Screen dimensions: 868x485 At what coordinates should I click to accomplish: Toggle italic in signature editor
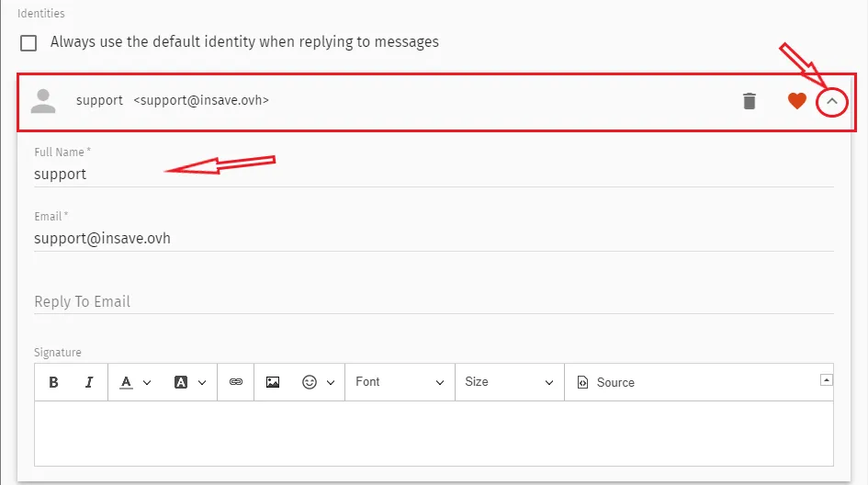(x=88, y=382)
